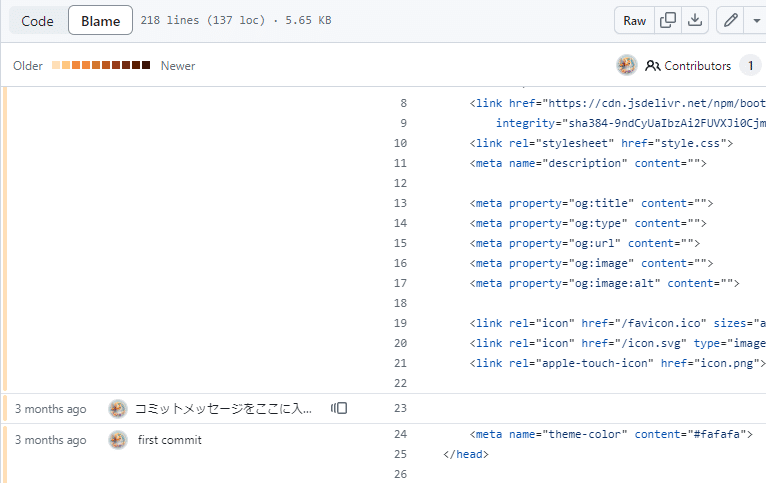This screenshot has height=483, width=766.
Task: Click the lightest Older age color swatch
Action: point(56,65)
